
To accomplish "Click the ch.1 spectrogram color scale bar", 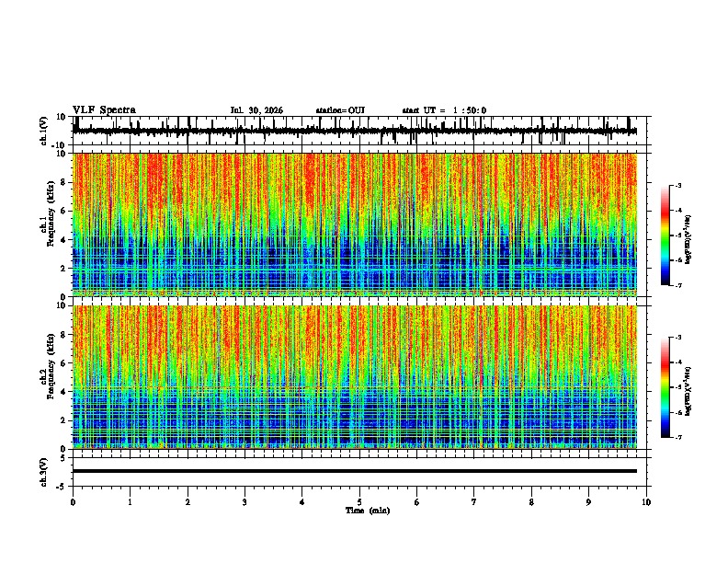I will tap(665, 236).
